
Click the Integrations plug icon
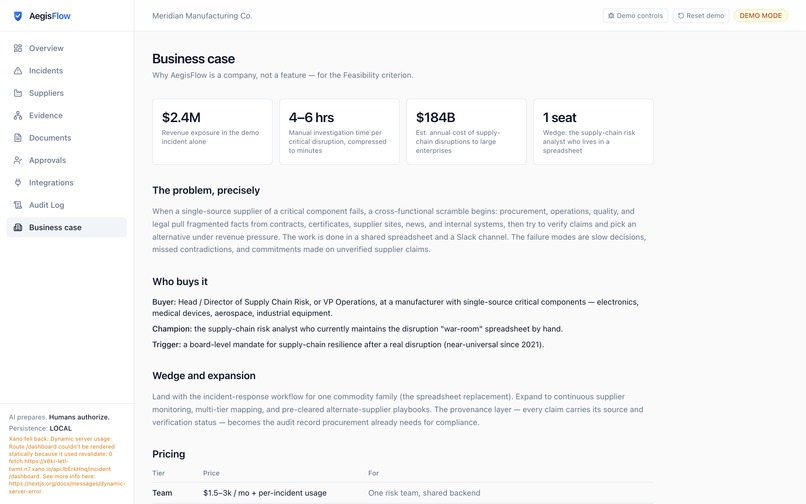[18, 183]
